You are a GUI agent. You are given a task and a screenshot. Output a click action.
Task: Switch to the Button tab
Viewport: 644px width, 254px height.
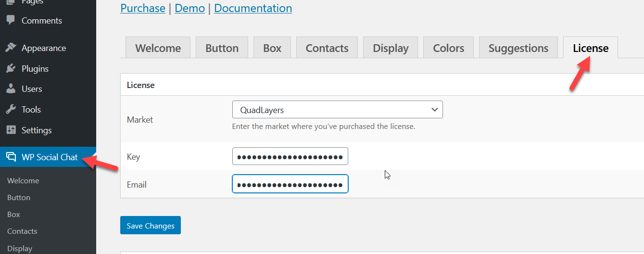222,48
